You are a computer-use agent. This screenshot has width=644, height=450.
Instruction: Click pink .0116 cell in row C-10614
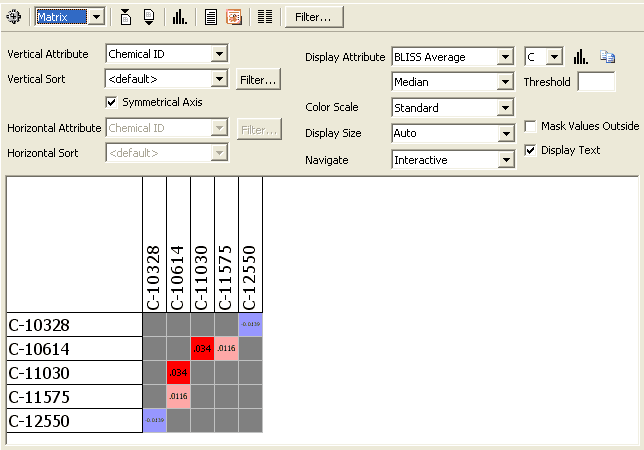[226, 349]
